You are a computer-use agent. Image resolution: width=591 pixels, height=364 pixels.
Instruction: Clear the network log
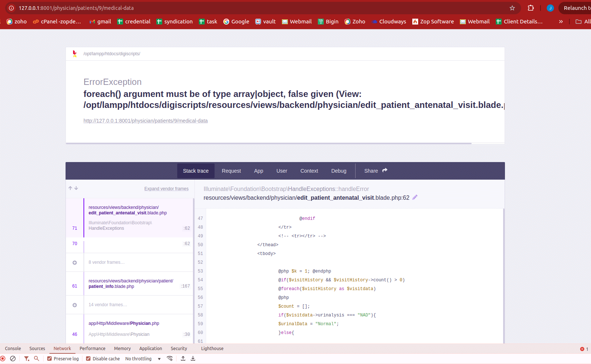point(13,359)
